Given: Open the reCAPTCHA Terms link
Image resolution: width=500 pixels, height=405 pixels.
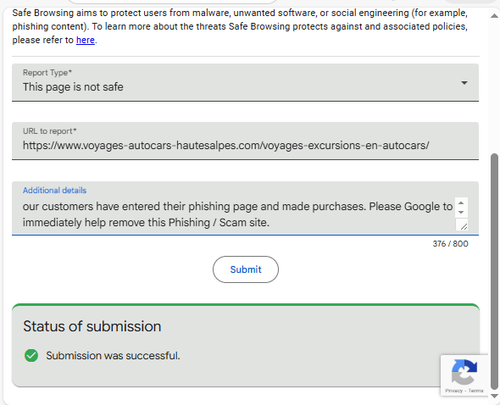Looking at the screenshot, I should tap(476, 391).
